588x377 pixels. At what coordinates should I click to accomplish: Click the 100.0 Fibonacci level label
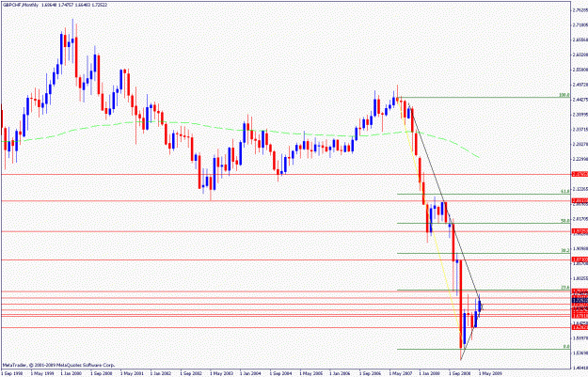click(564, 95)
